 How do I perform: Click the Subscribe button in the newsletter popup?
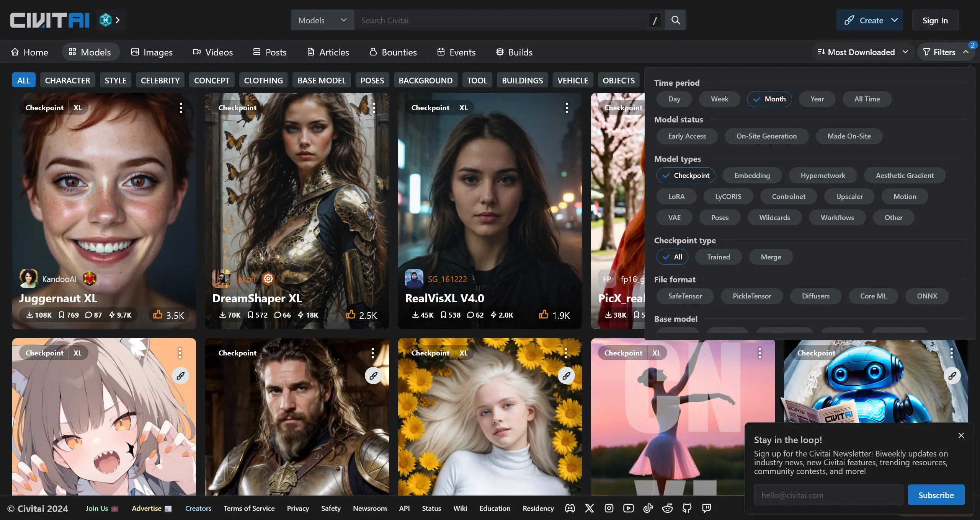pyautogui.click(x=936, y=495)
